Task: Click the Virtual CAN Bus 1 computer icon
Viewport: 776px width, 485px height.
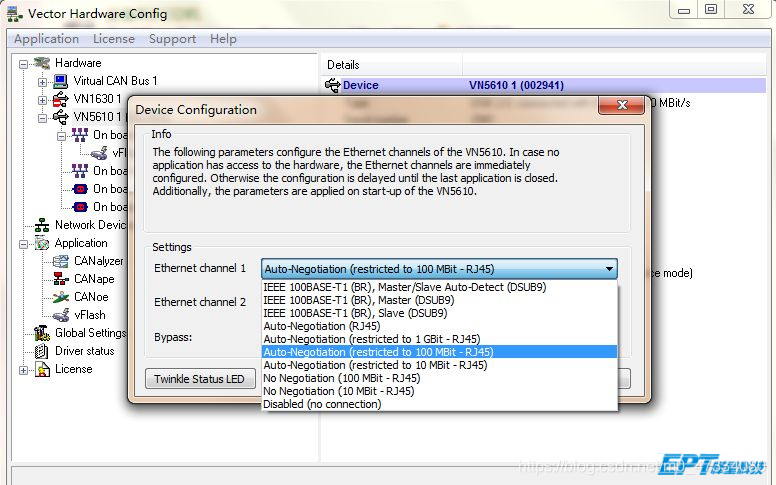Action: click(60, 81)
